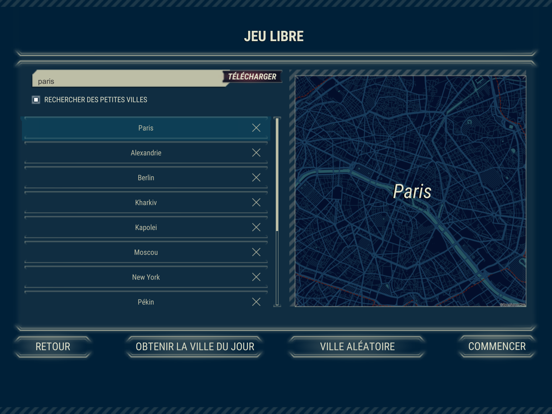Click the city list scrollbar thumb
The image size is (552, 414).
[277, 175]
